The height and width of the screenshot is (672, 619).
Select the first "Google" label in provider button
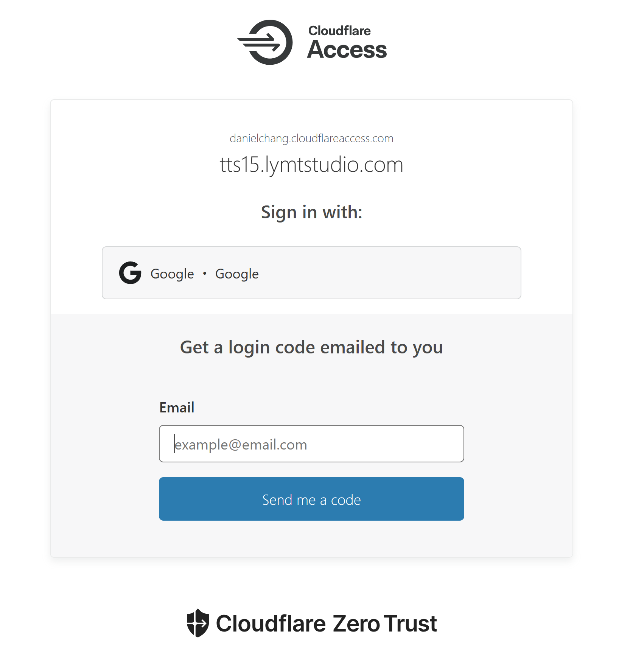click(x=172, y=274)
